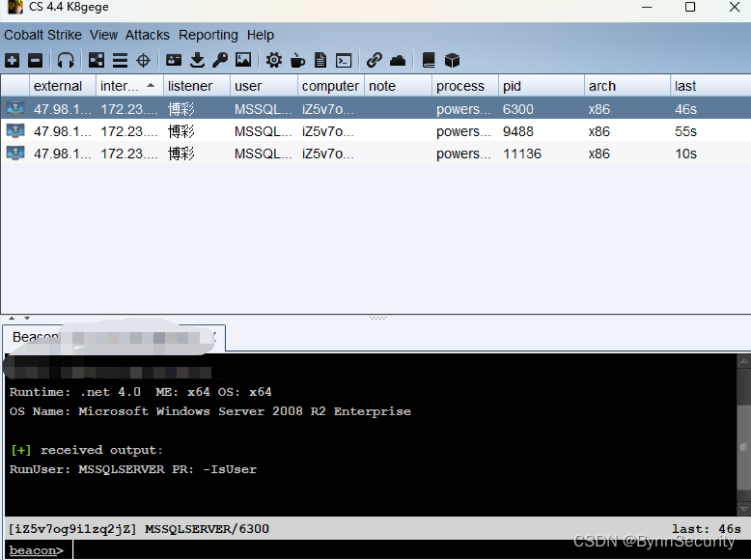Sort by internal column header
The width and height of the screenshot is (751, 560).
129,86
